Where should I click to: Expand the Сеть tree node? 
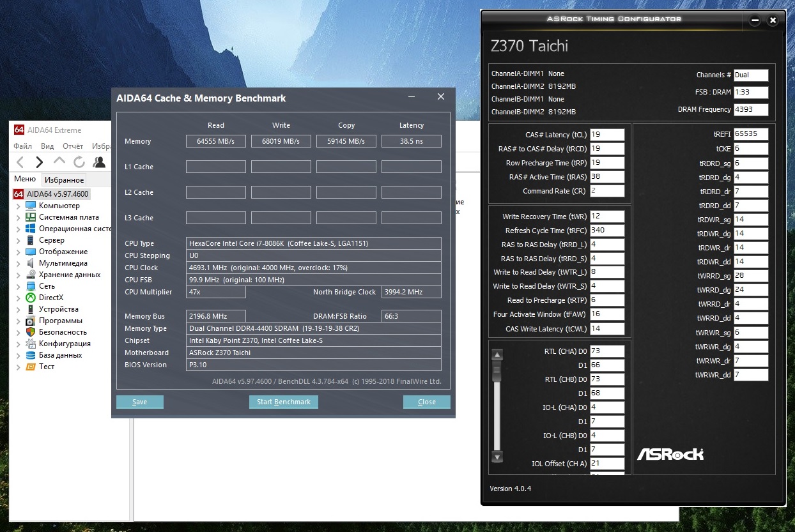[x=18, y=287]
